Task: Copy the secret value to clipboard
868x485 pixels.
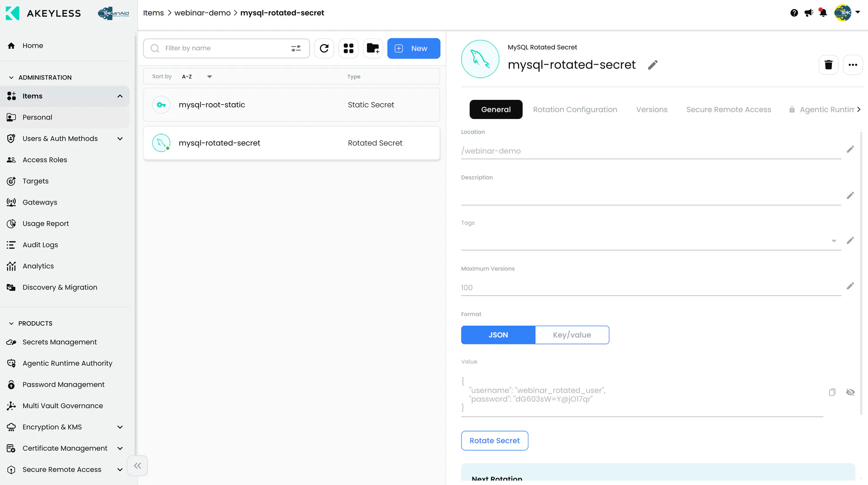Action: click(832, 393)
